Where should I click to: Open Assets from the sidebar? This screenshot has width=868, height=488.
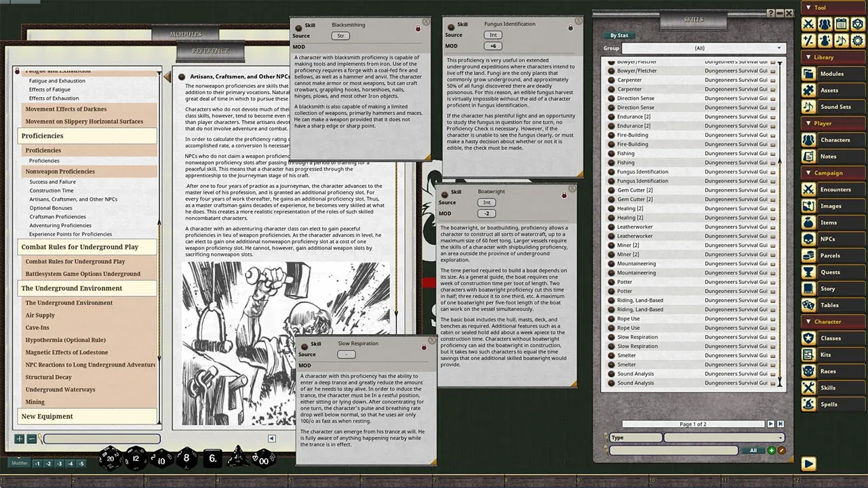pyautogui.click(x=833, y=90)
